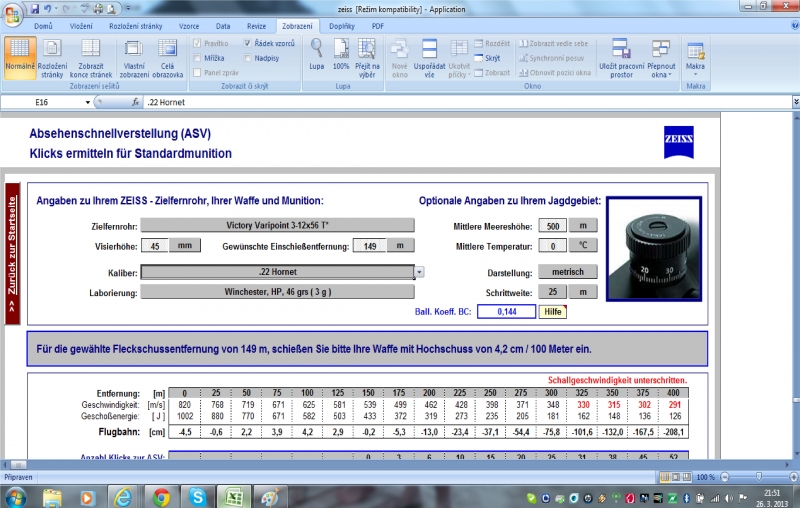
Task: Click Skrýt window option
Action: click(x=487, y=58)
